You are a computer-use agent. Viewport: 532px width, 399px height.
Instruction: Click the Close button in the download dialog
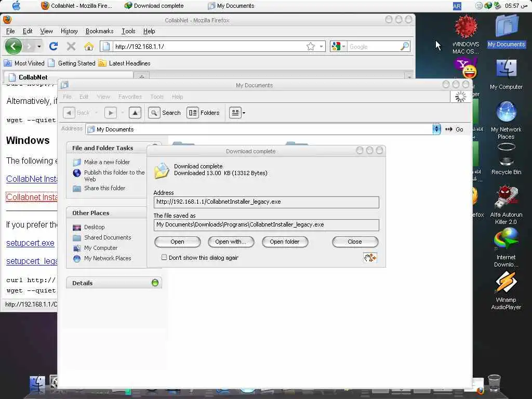pos(355,242)
